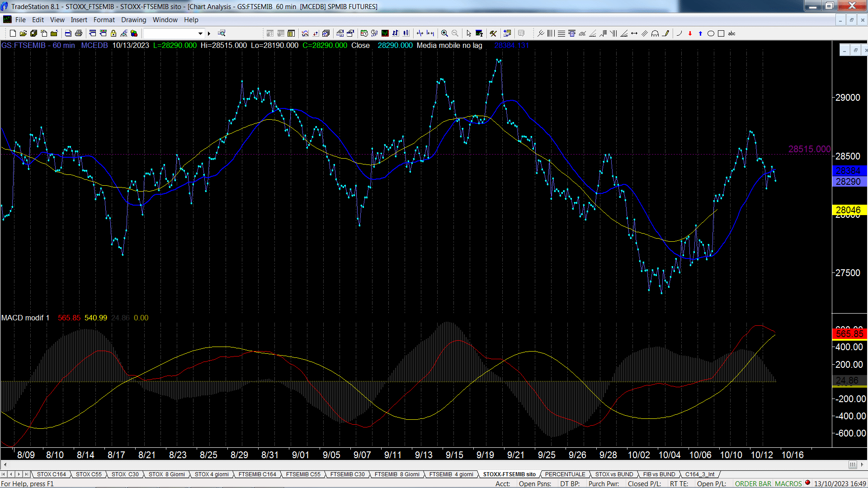Click the ORDER BAR status button
868x488 pixels.
click(x=753, y=484)
